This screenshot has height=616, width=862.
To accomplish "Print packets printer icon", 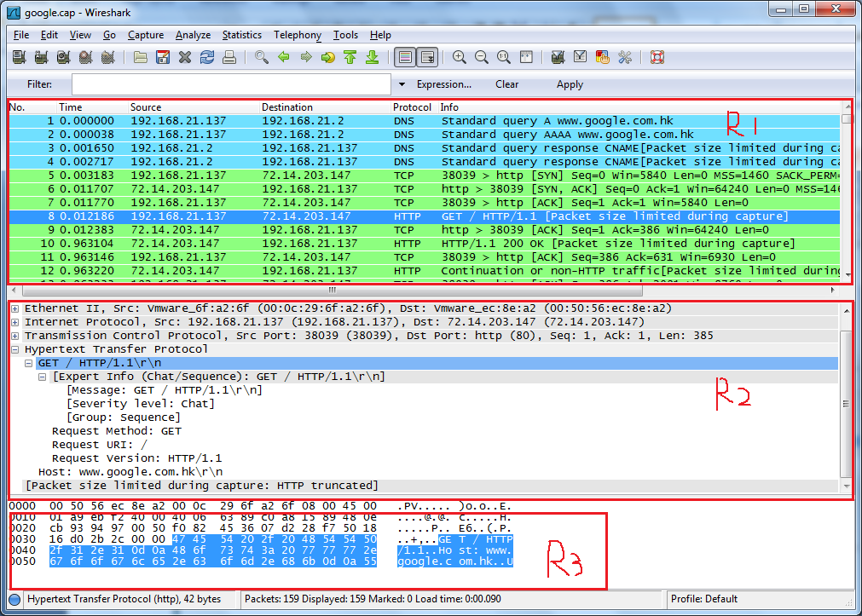I will tap(229, 57).
